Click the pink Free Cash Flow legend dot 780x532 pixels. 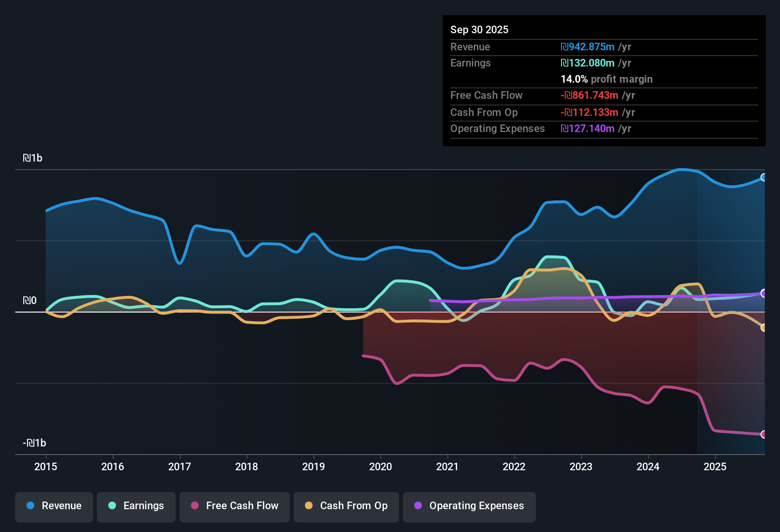point(194,506)
